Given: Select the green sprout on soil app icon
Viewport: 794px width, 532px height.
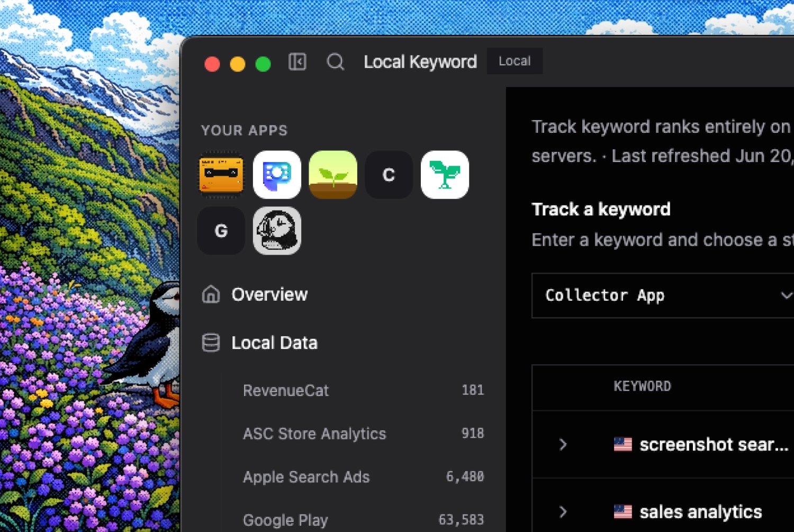Looking at the screenshot, I should click(333, 175).
